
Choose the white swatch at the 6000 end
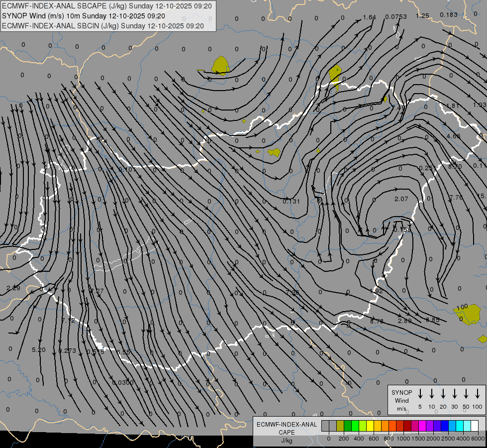tap(475, 426)
